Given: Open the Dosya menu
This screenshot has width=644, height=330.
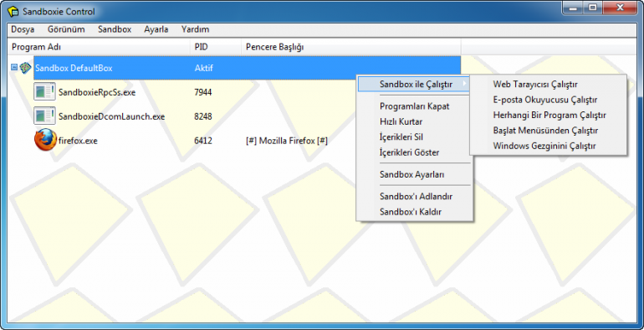Looking at the screenshot, I should coord(23,29).
